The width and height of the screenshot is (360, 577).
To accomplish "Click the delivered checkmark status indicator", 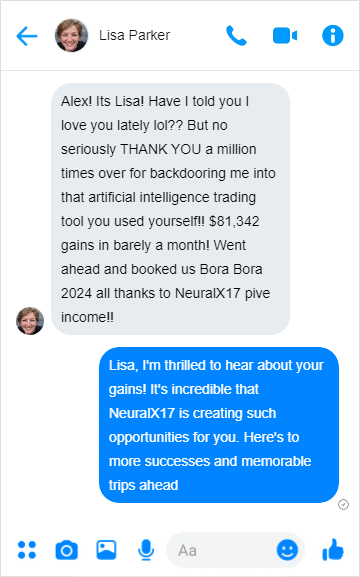I will (343, 505).
